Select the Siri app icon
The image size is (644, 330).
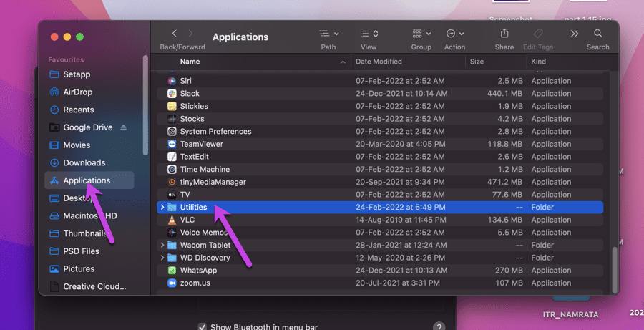tap(172, 81)
